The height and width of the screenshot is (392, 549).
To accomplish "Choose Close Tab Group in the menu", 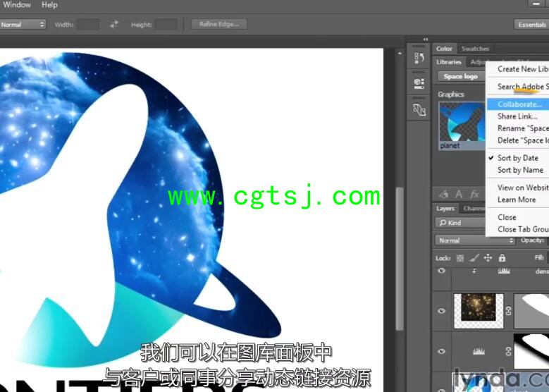I will pyautogui.click(x=518, y=229).
